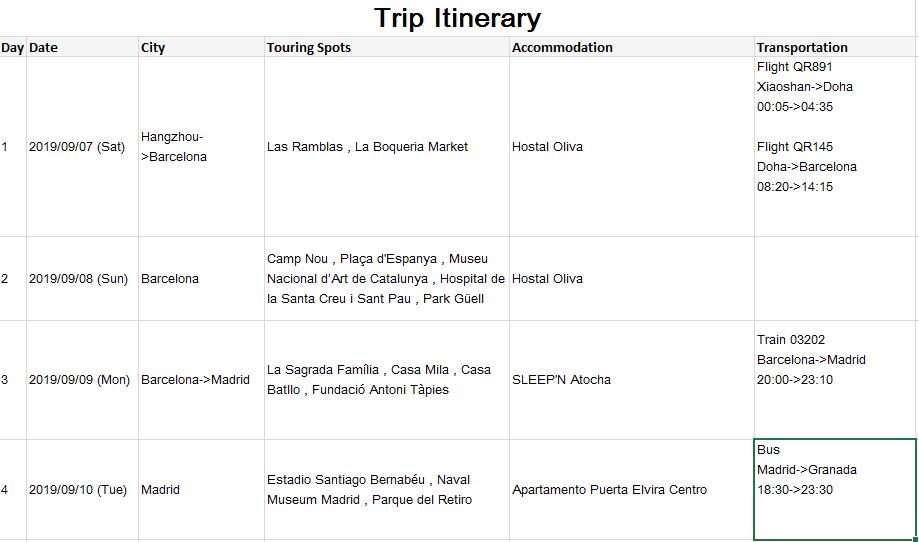The height and width of the screenshot is (542, 919).
Task: Click the 2019/09/07 (Sat) date cell
Action: click(x=82, y=147)
